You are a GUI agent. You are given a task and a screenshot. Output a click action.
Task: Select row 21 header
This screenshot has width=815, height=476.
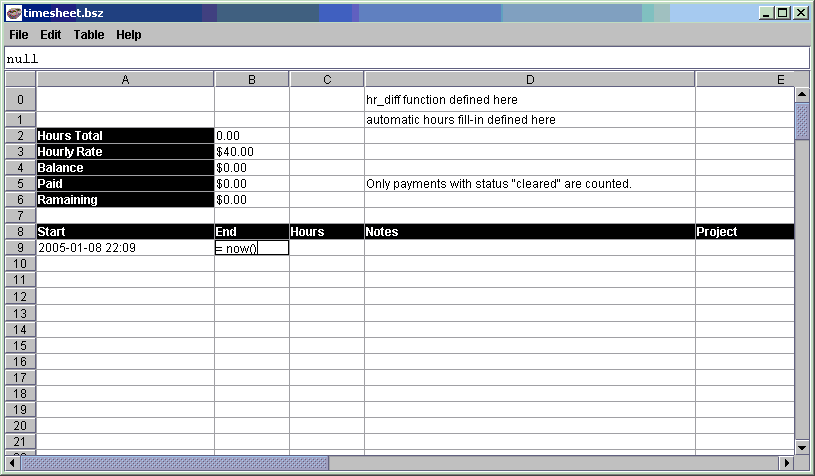(20, 442)
